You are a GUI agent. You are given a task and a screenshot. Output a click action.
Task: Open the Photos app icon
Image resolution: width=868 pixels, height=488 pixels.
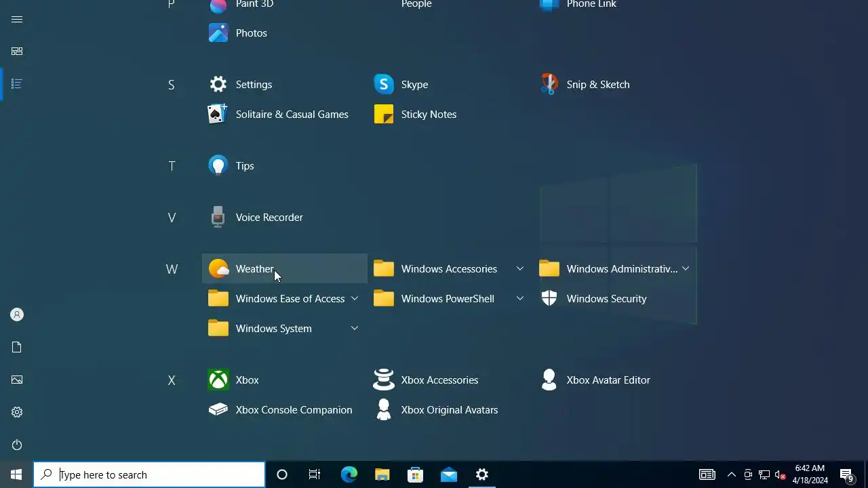pos(218,33)
